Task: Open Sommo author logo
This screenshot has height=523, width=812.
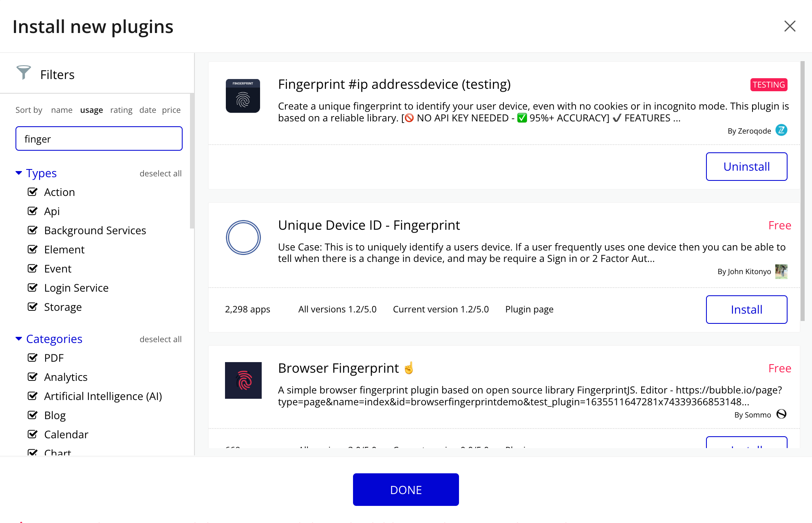Action: pos(781,414)
